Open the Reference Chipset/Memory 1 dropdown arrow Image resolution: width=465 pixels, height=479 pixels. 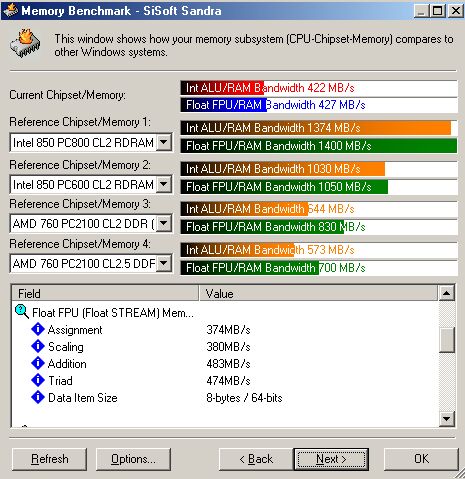point(164,143)
